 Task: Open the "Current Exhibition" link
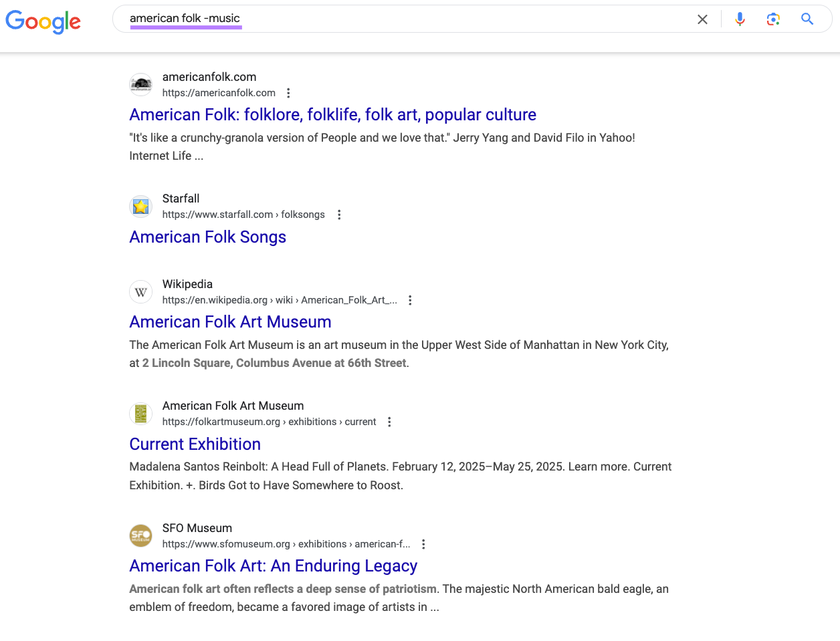(195, 444)
